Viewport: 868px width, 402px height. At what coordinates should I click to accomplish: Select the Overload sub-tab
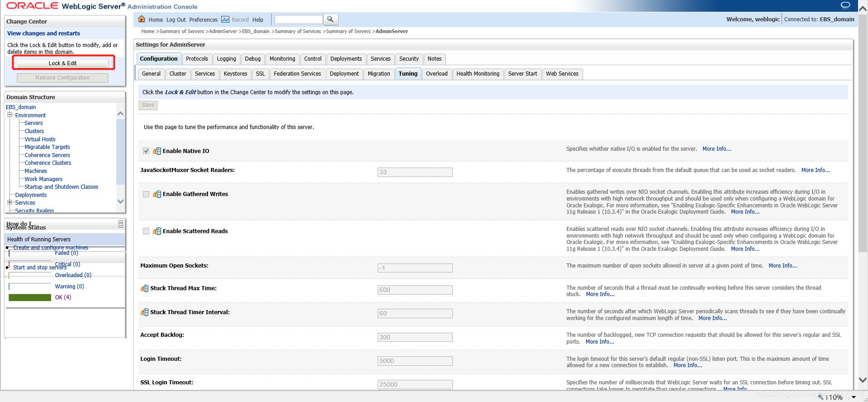click(x=436, y=74)
